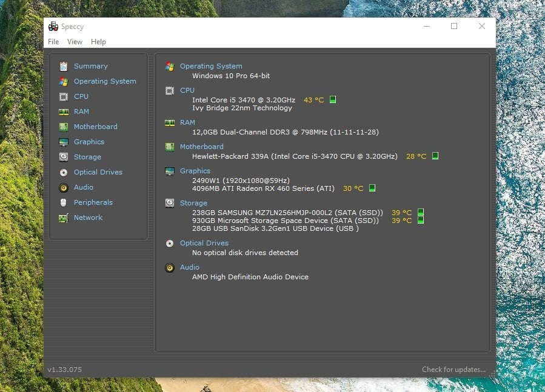Click the Storage hard drive icon in sidebar
Image resolution: width=545 pixels, height=392 pixels.
click(x=63, y=157)
